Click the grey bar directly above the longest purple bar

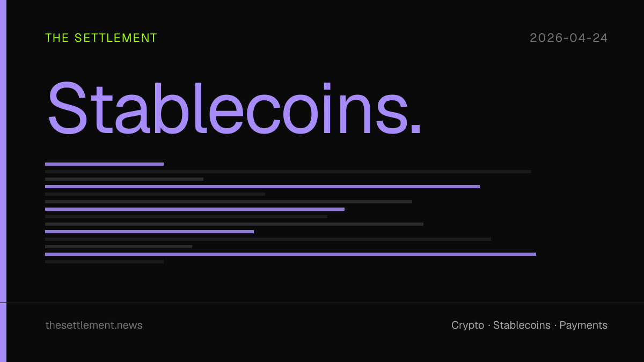[x=119, y=247]
